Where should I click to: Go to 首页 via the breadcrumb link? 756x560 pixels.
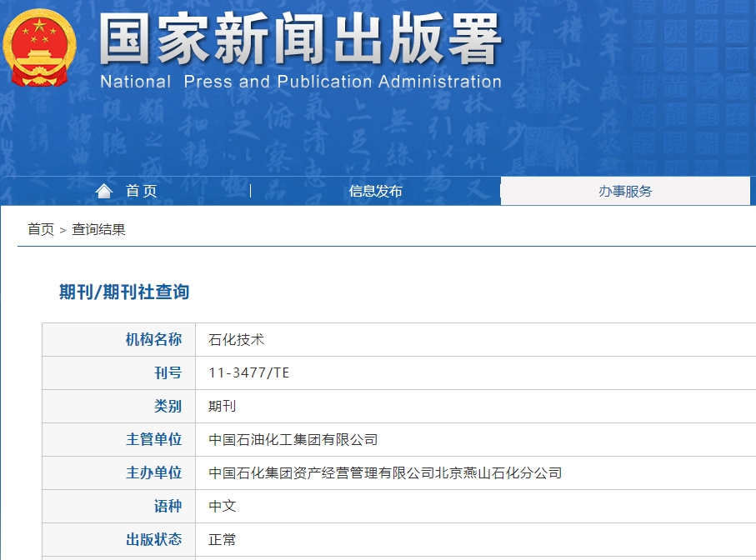pos(41,230)
